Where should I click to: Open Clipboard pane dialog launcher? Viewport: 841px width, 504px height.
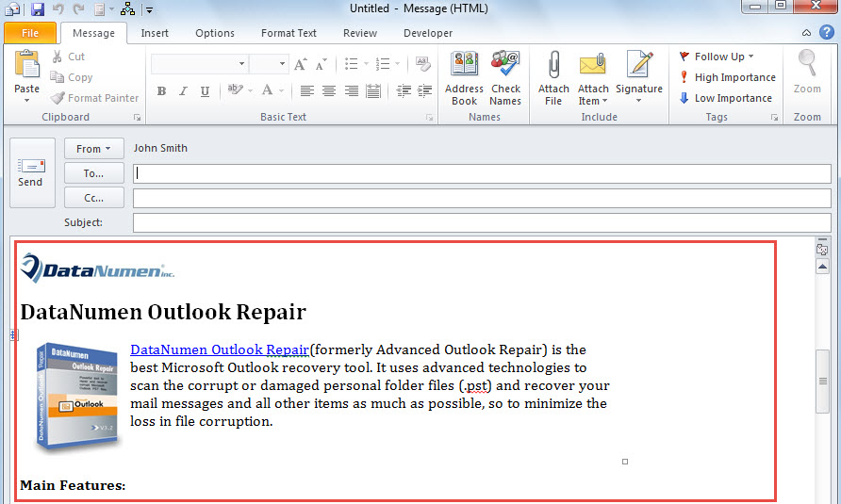tap(138, 118)
